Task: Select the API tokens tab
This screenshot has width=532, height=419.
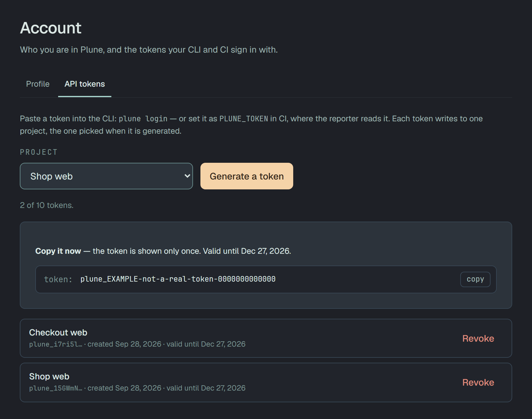Action: pos(85,84)
